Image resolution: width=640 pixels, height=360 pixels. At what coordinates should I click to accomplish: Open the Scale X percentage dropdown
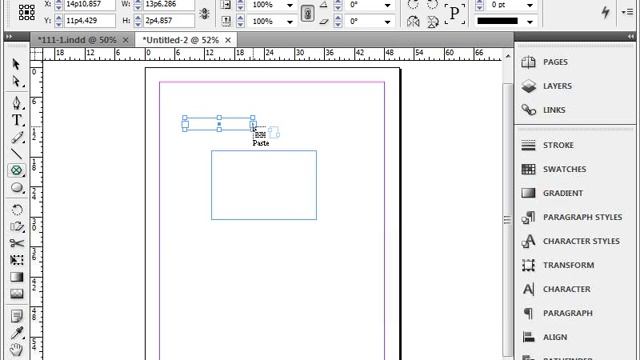290,5
